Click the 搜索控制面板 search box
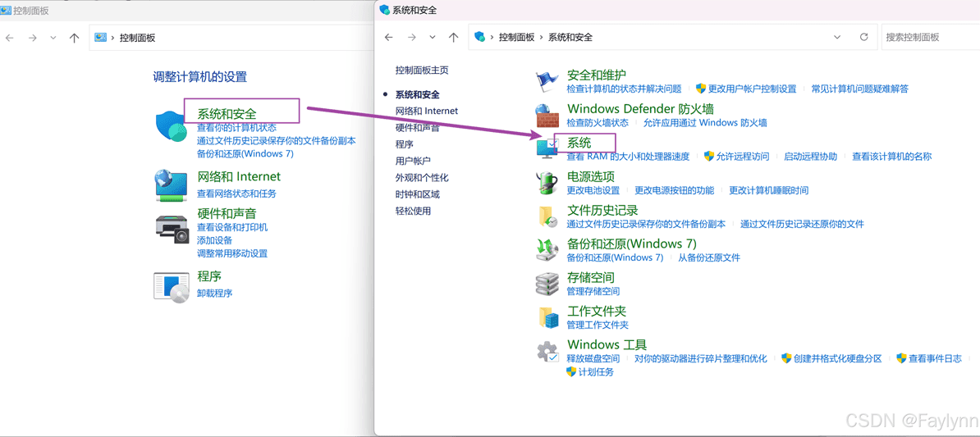The width and height of the screenshot is (980, 437). [x=930, y=38]
